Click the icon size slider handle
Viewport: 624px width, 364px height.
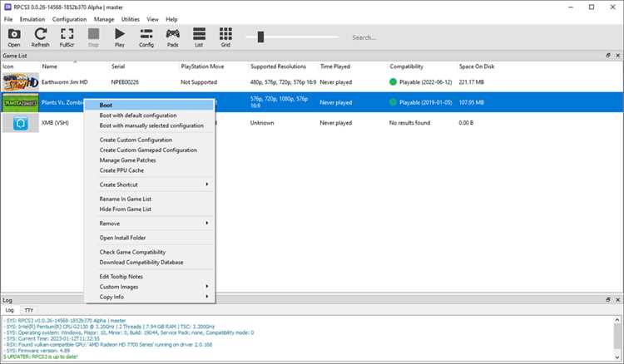coord(260,37)
